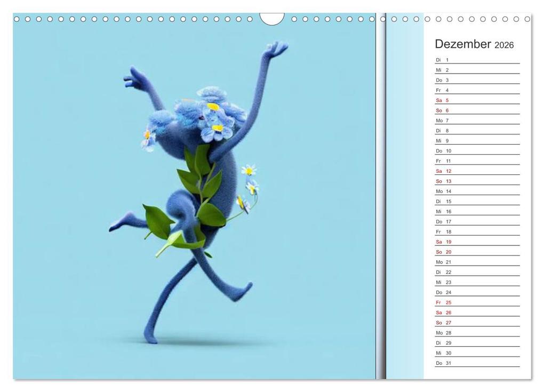544x392 pixels.
Task: Select the red Sa 5 weekend row
Action: (476, 100)
